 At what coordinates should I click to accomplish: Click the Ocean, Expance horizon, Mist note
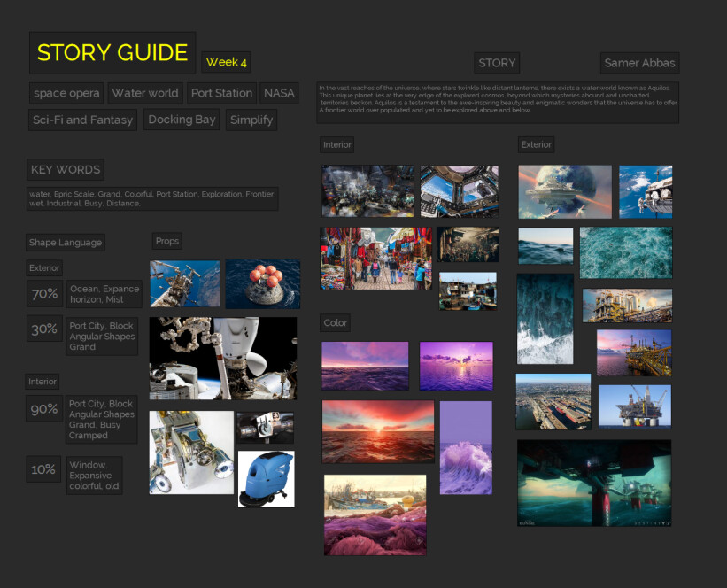[x=104, y=294]
